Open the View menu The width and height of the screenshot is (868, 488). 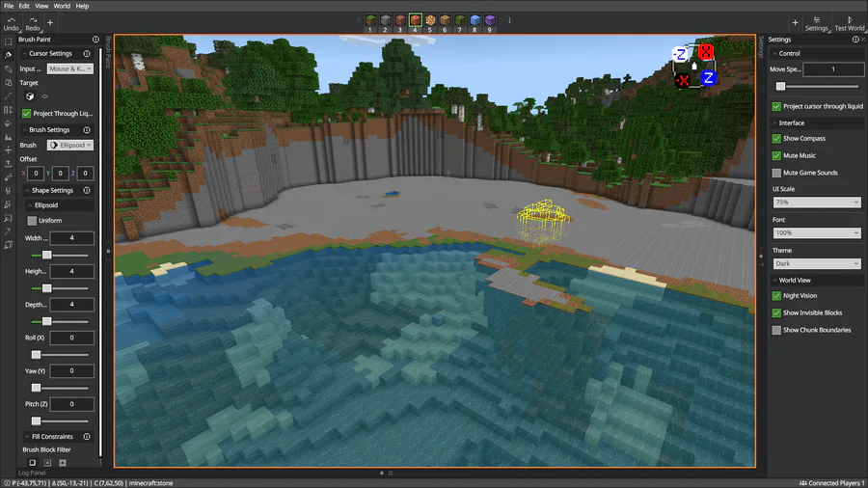point(41,6)
